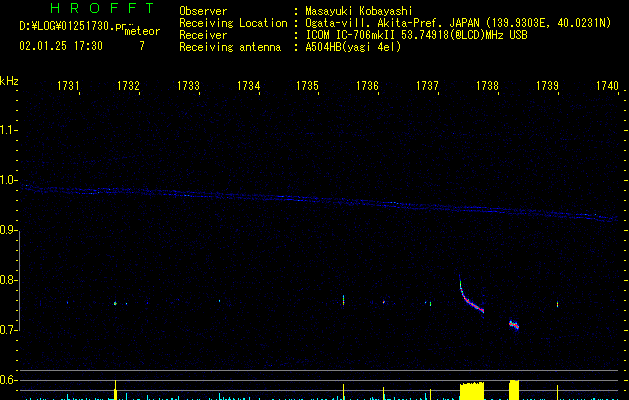
Task: Click the 1735 time axis label
Action: point(307,86)
